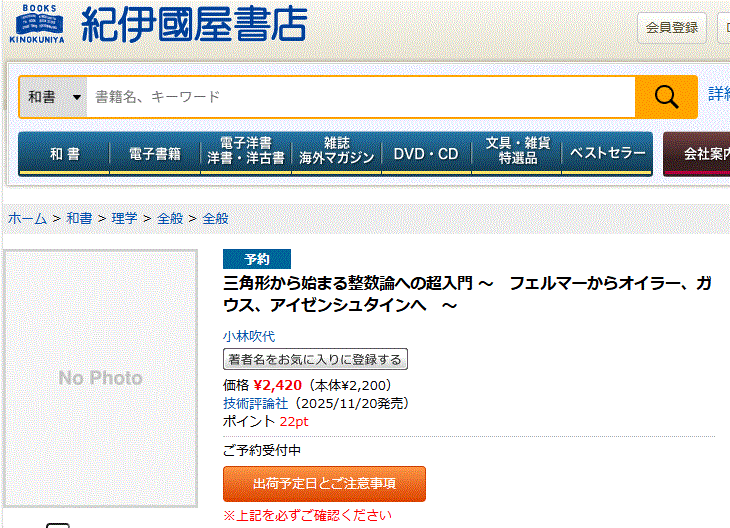Type in the 書籍名、キーワード search field
Screen dimensions: 730x528
360,97
